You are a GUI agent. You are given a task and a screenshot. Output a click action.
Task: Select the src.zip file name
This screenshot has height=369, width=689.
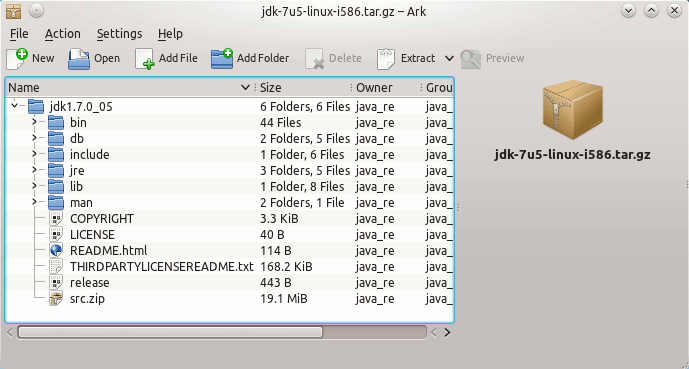tap(87, 299)
